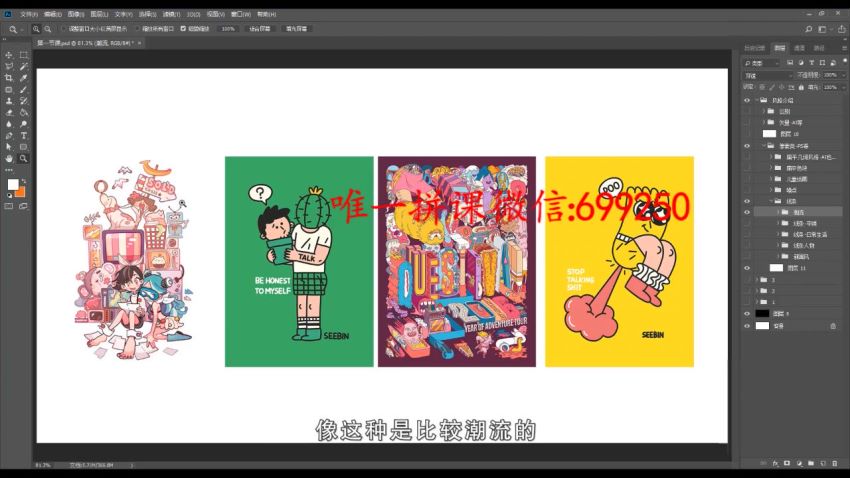Filter layers by type (T) icon
Viewport: 850px width, 478px height.
pos(812,63)
